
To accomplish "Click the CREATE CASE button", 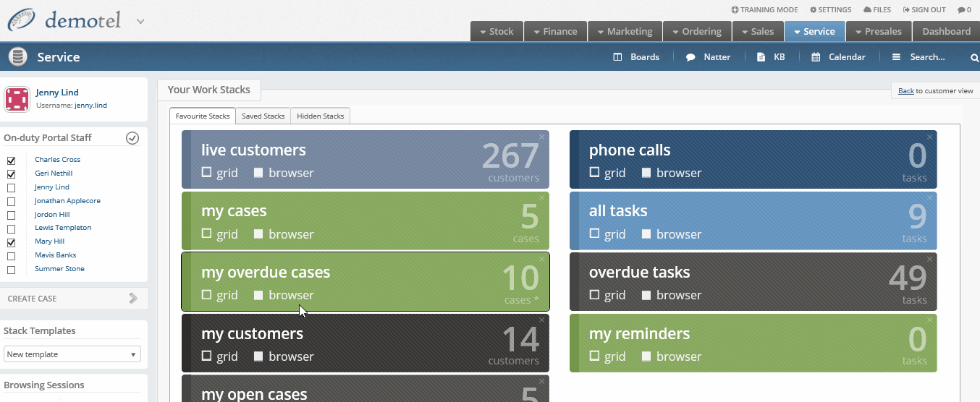I will click(x=75, y=299).
